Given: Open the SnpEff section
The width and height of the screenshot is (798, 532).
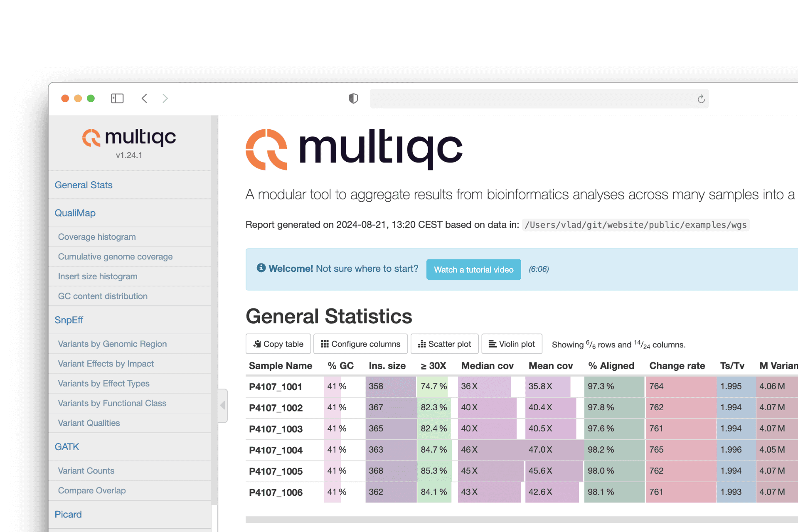Looking at the screenshot, I should [69, 320].
